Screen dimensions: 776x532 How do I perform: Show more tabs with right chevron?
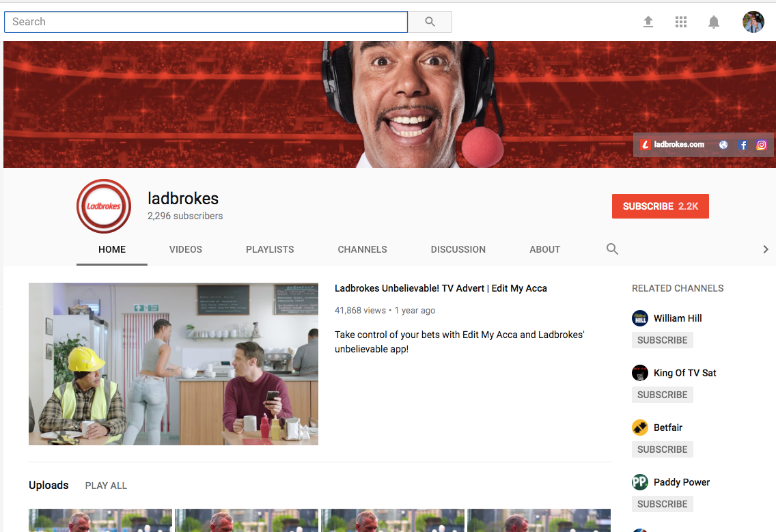pos(766,249)
